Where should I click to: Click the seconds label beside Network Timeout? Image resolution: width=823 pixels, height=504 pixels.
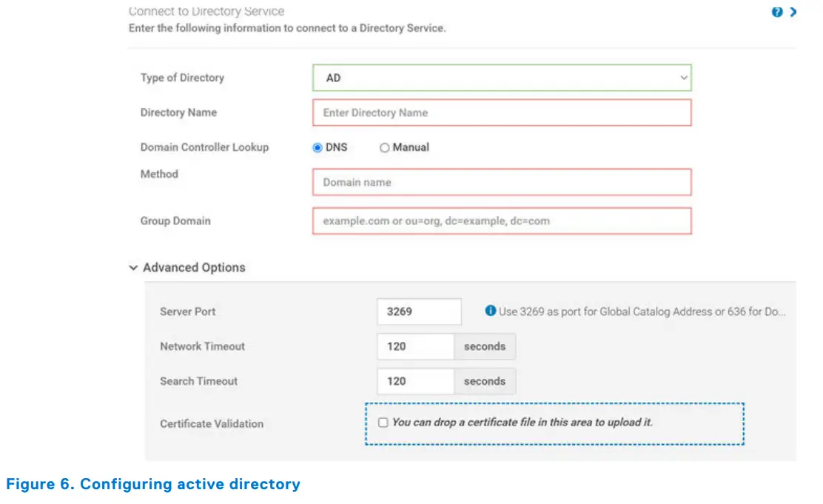(483, 346)
